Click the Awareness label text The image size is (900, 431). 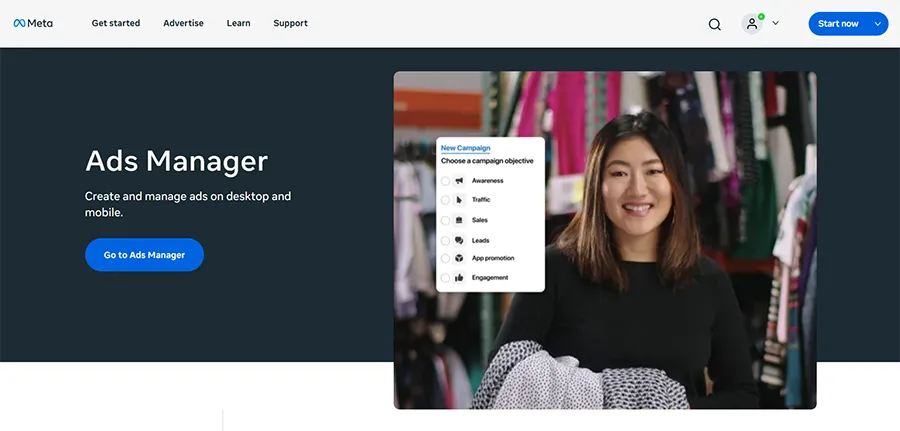[487, 181]
